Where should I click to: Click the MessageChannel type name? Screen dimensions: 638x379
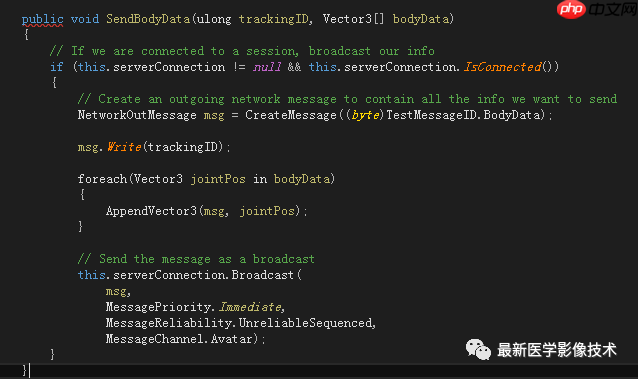coord(155,339)
